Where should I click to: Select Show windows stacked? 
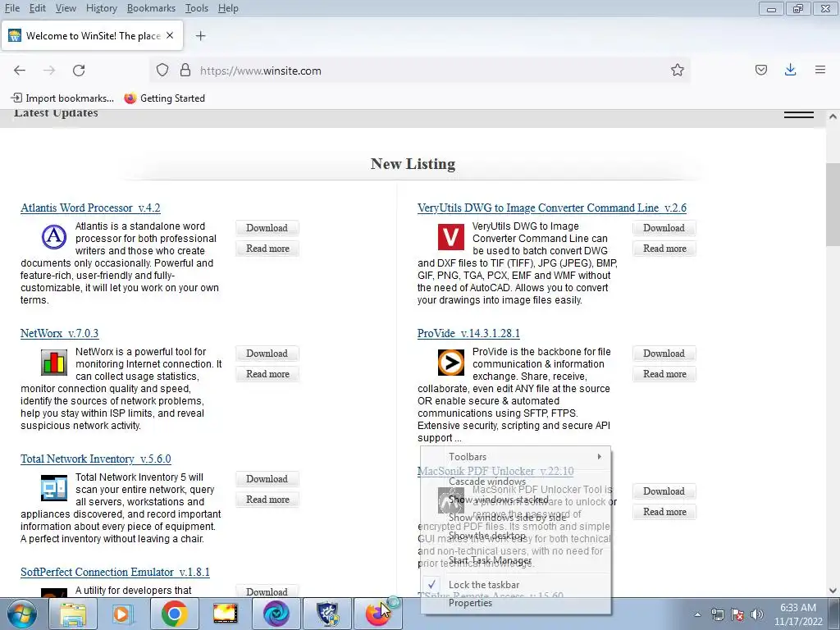515,500
